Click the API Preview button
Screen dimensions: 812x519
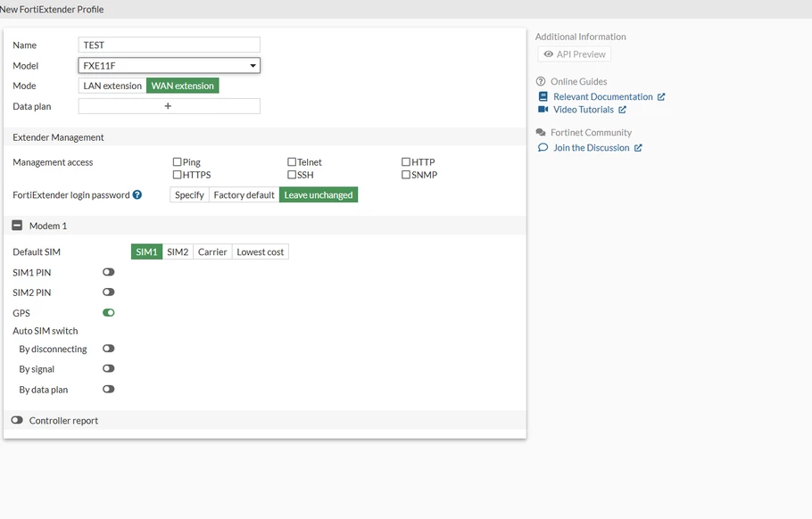click(575, 54)
